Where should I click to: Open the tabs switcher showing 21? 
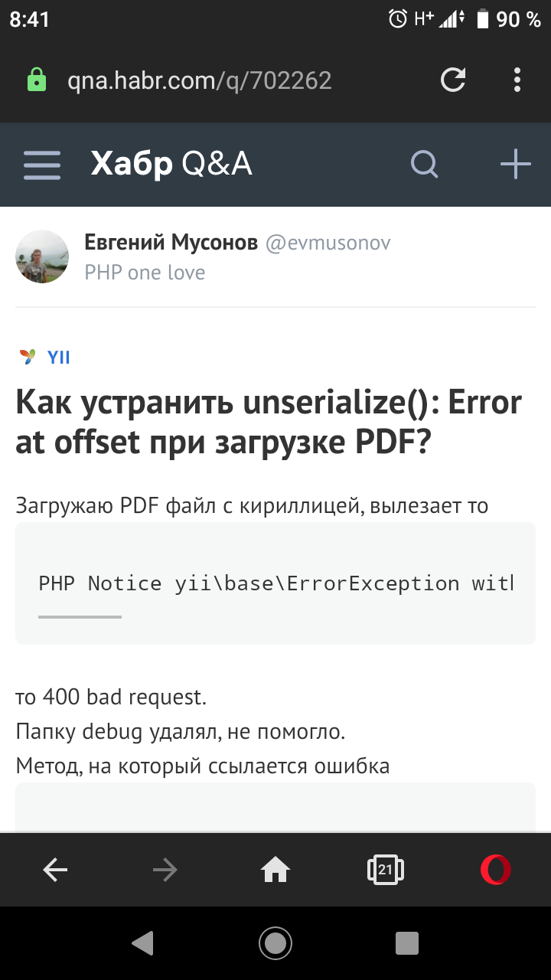click(x=385, y=869)
